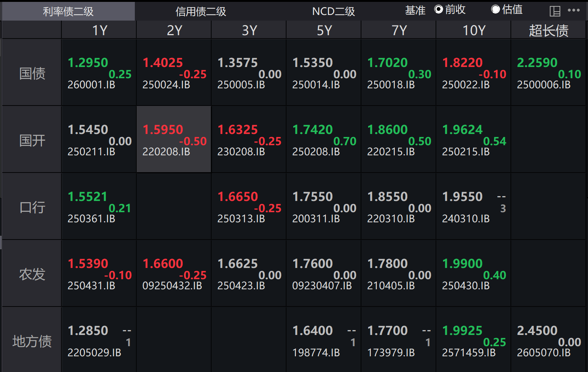Select the 国债 row label
This screenshot has width=588, height=372.
[32, 73]
